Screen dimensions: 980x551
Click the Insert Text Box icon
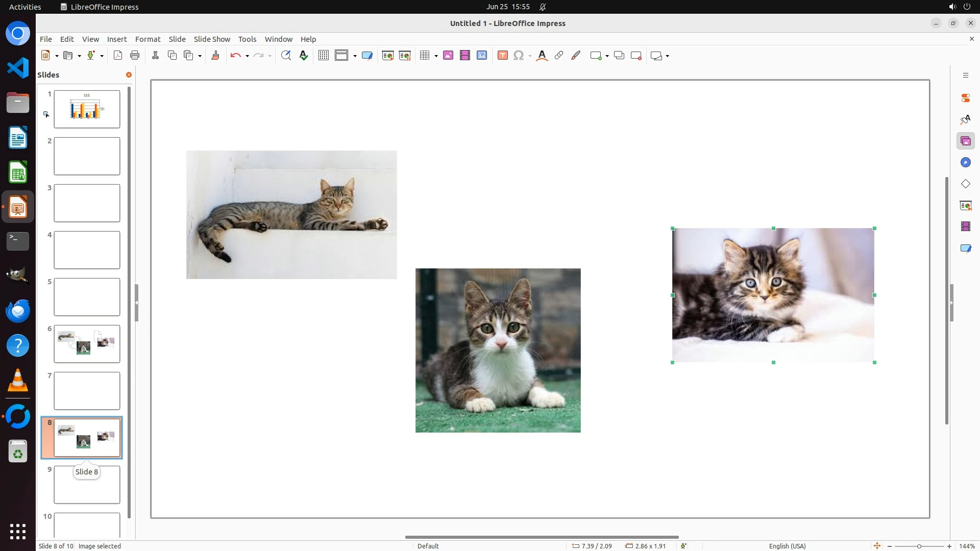[x=502, y=56]
